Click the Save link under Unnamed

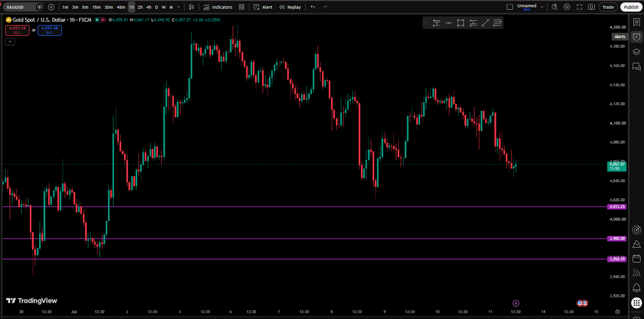(526, 9)
